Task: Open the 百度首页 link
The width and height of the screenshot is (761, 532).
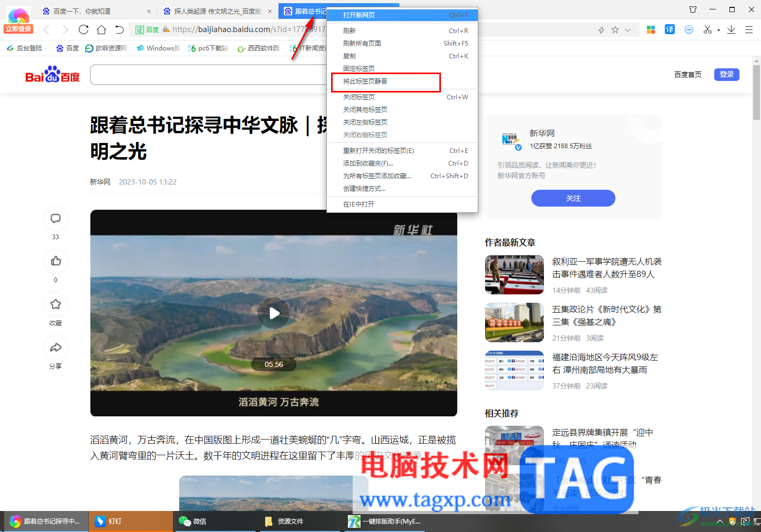Action: coord(687,75)
